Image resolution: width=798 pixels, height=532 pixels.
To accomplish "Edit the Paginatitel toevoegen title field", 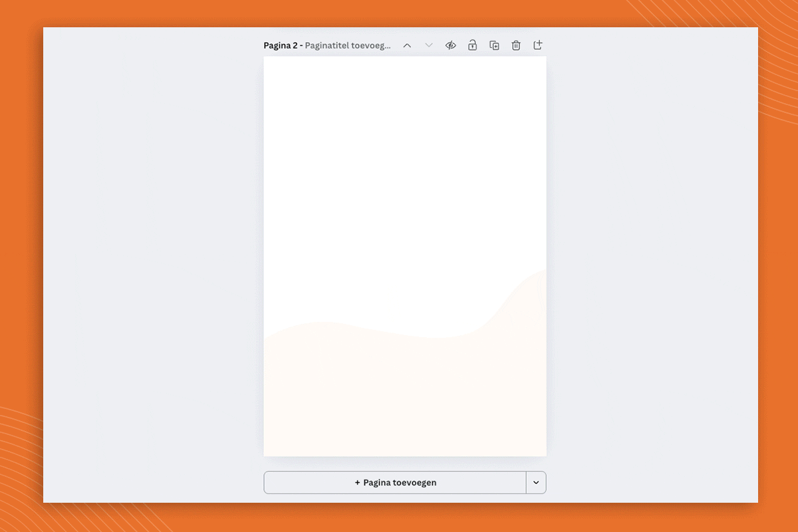I will (x=348, y=45).
